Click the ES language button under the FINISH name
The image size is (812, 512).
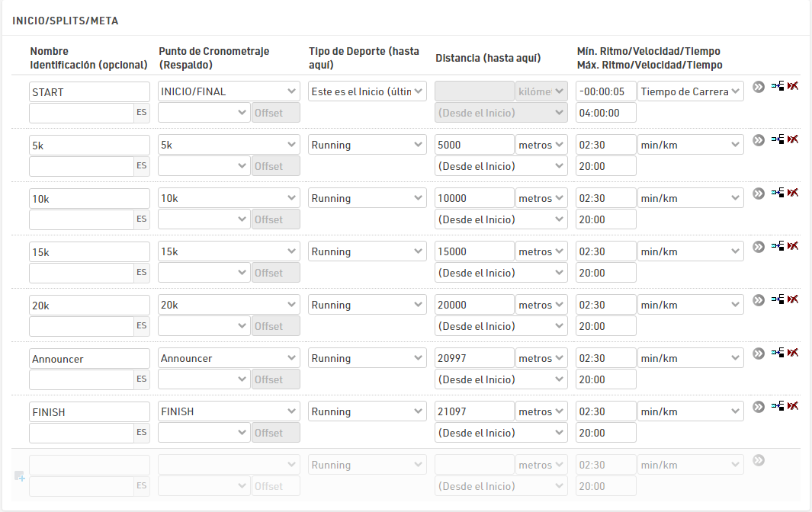tap(142, 433)
